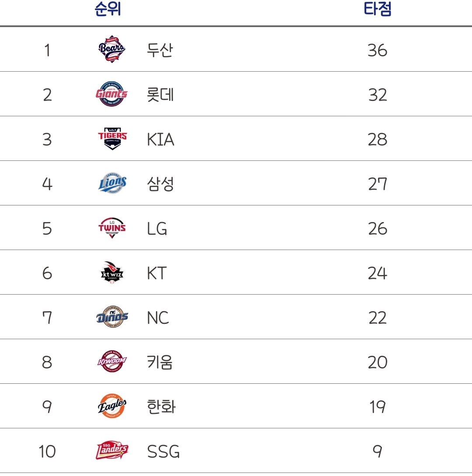Select the KIA Tigers logo
Screen dimensions: 472x476
(x=112, y=139)
